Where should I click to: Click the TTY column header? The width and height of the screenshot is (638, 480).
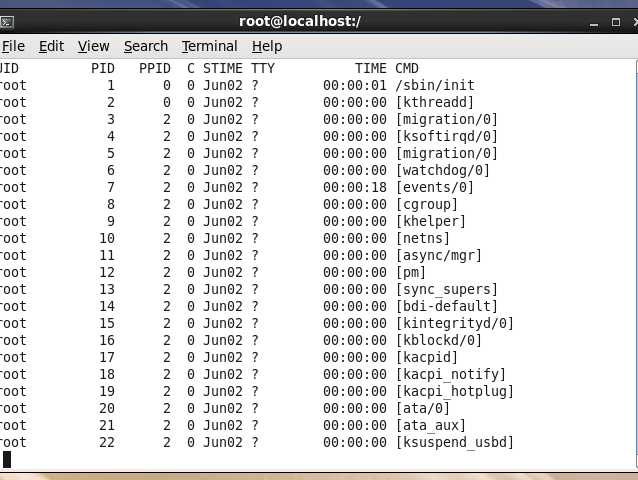(x=263, y=68)
